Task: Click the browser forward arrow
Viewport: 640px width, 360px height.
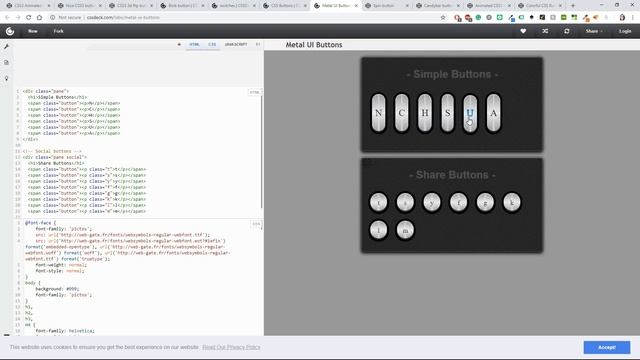Action: [18, 18]
